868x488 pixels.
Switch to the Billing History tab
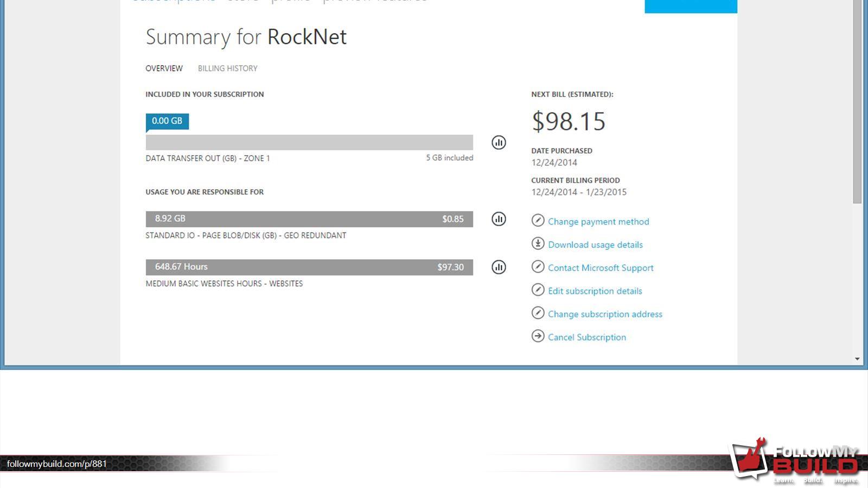pos(227,68)
